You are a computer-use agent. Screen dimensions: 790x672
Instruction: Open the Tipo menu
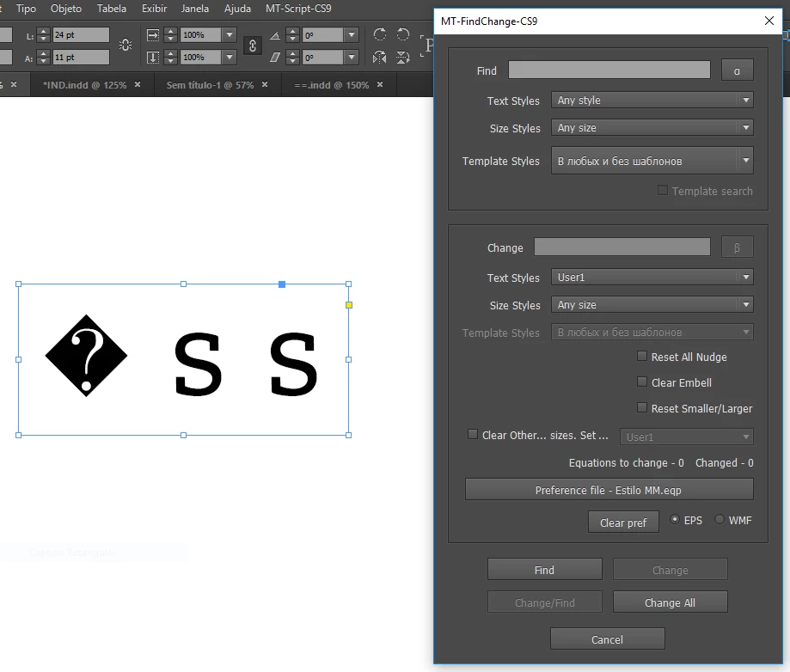click(26, 8)
